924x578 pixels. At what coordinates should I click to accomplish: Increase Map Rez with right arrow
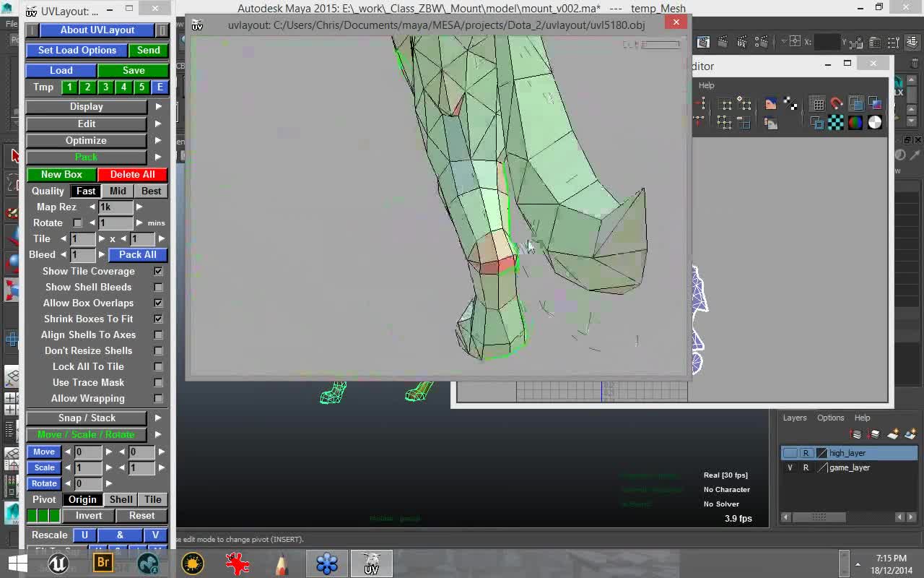pyautogui.click(x=139, y=207)
